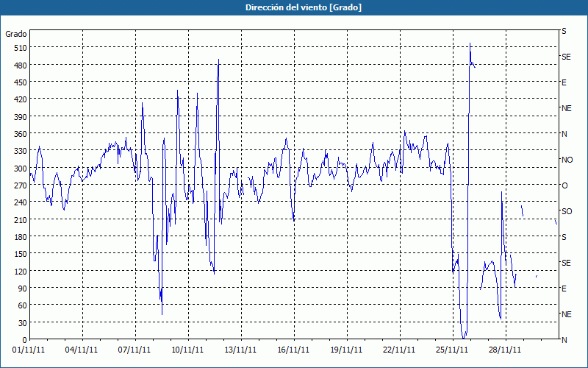
Task: Click the 240 degree axis label
Action: tap(21, 202)
